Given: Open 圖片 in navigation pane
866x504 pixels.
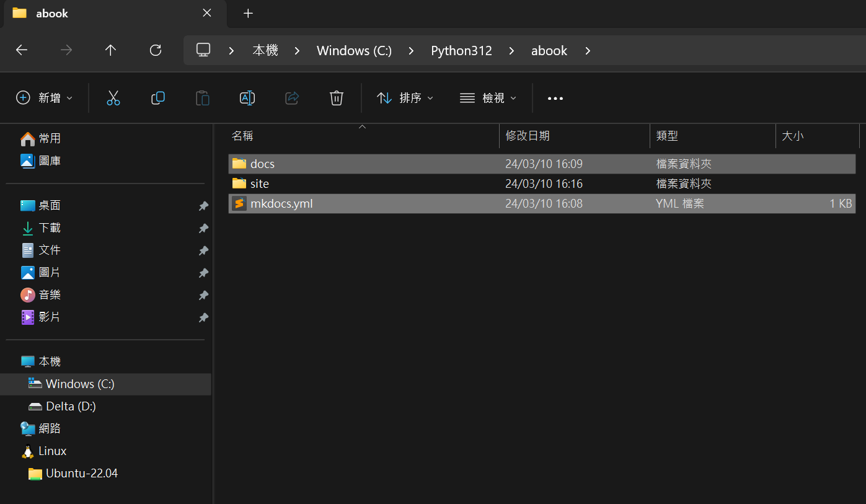Looking at the screenshot, I should click(50, 272).
